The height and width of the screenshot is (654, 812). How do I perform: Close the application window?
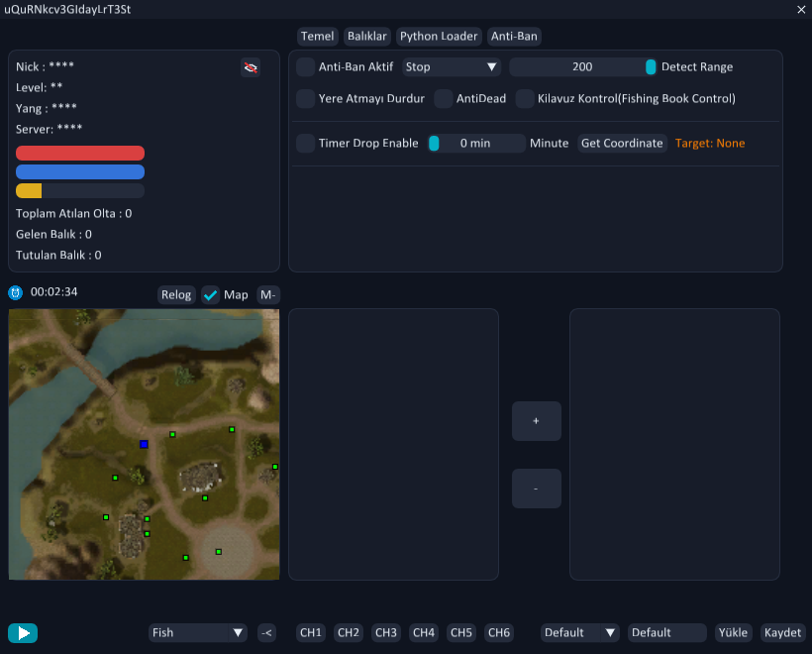[x=800, y=9]
